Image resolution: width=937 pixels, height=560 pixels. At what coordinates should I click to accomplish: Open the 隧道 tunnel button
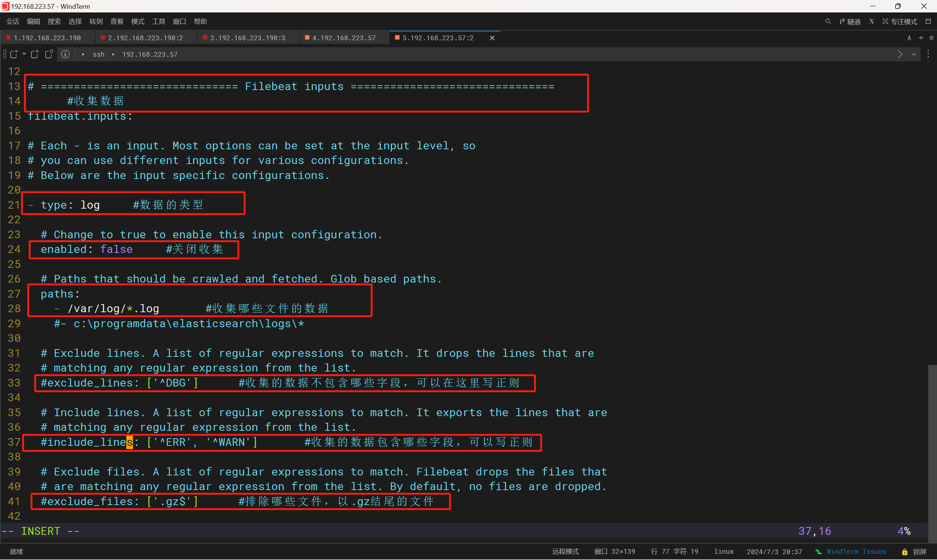850,22
